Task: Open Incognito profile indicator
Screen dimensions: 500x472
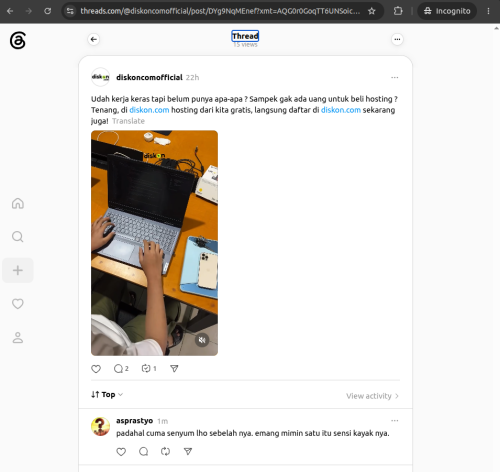Action: [447, 11]
